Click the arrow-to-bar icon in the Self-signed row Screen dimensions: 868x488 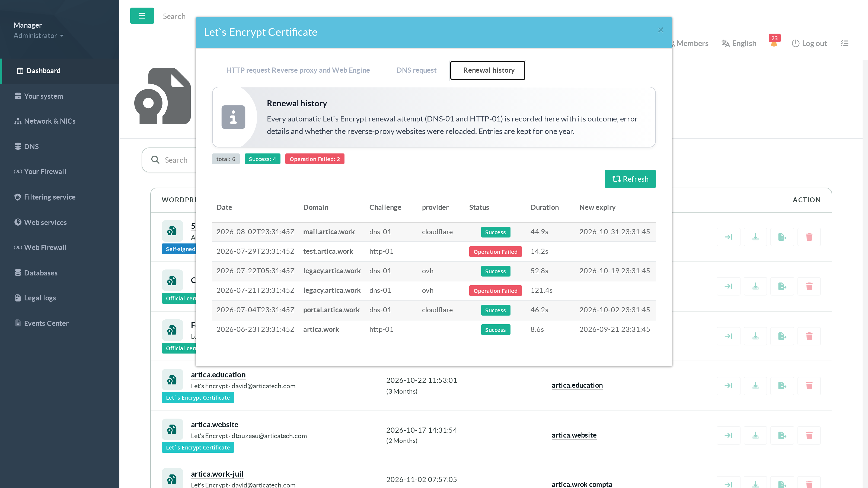pyautogui.click(x=729, y=237)
